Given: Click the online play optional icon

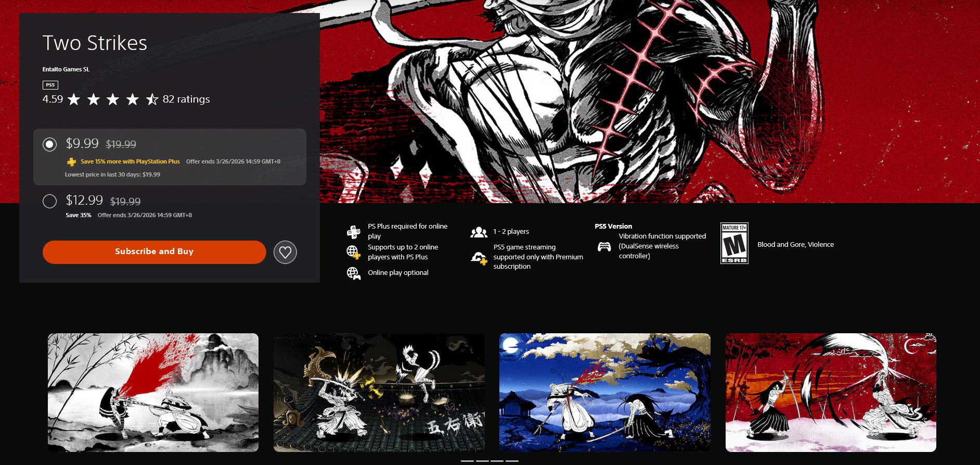Looking at the screenshot, I should coord(354,273).
